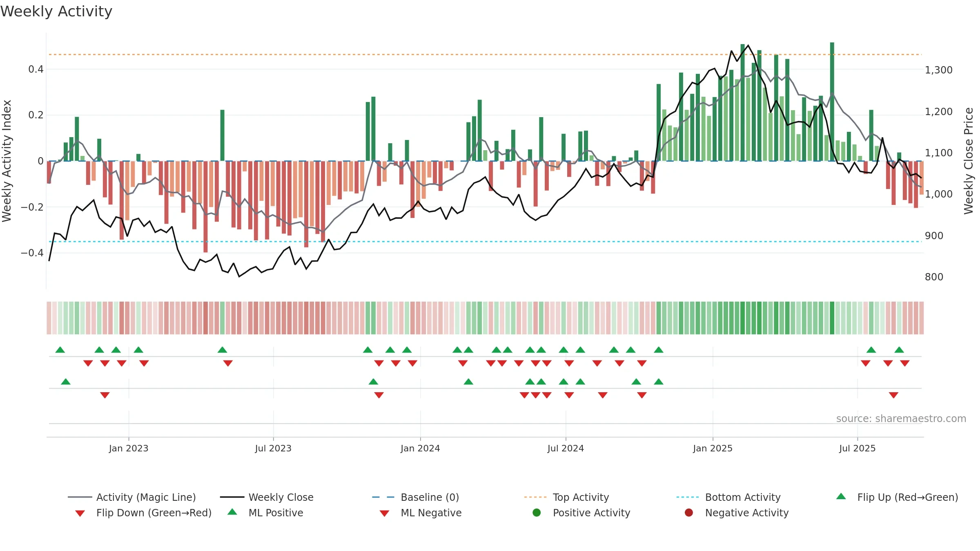Click the cyan dotted Bottom Activity legend marker
980x551 pixels.
pyautogui.click(x=688, y=497)
